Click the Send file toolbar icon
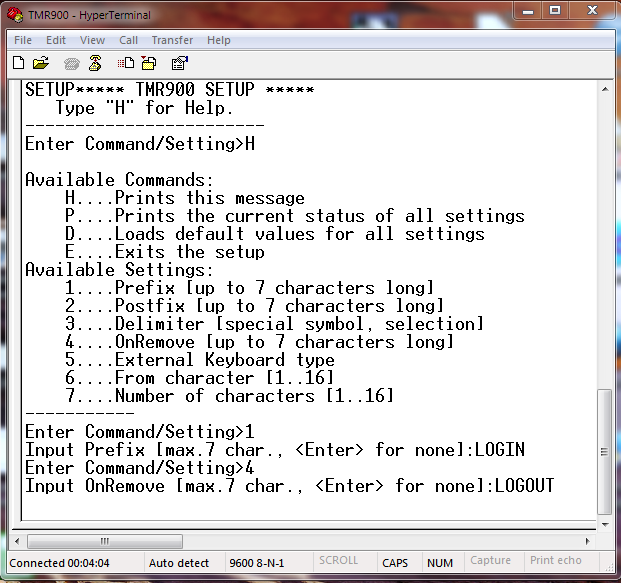Screen dimensions: 621x583 [x=126, y=62]
